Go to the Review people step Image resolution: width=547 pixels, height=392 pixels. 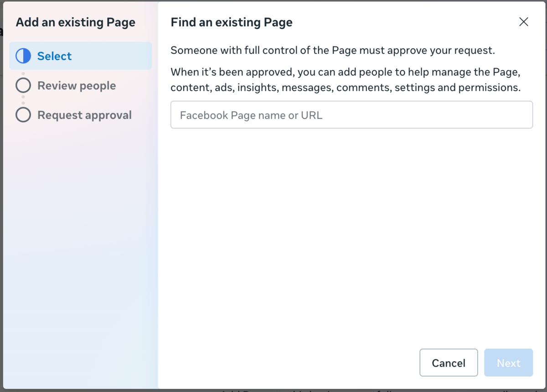[77, 86]
